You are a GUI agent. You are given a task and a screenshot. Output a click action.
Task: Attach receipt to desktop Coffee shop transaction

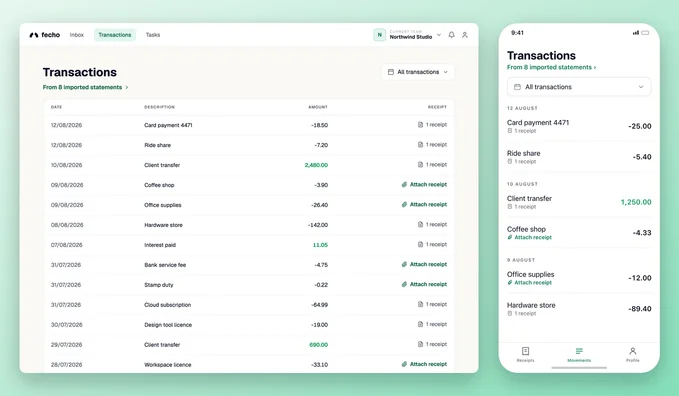point(424,185)
